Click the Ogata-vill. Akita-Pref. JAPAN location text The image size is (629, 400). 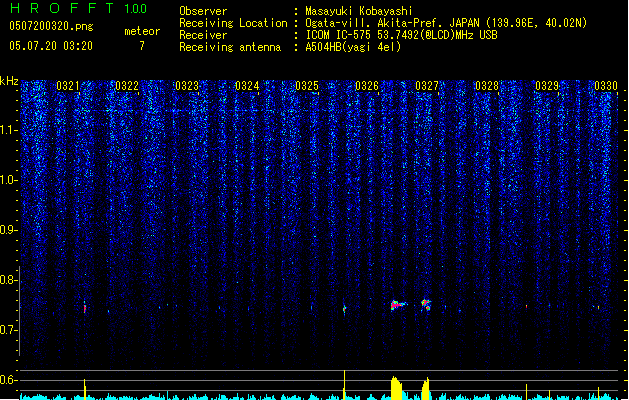(x=446, y=23)
